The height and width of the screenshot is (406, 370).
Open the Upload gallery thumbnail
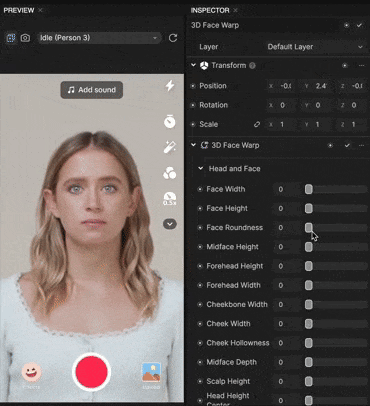click(x=151, y=372)
